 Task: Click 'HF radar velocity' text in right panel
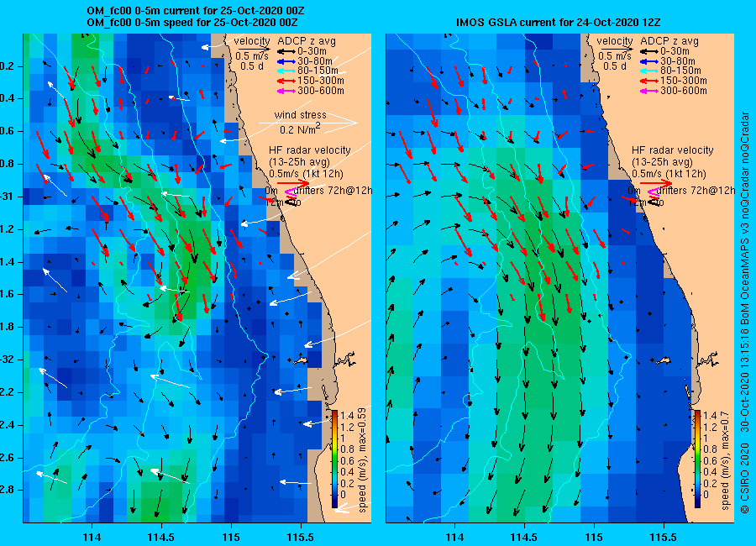click(x=673, y=150)
